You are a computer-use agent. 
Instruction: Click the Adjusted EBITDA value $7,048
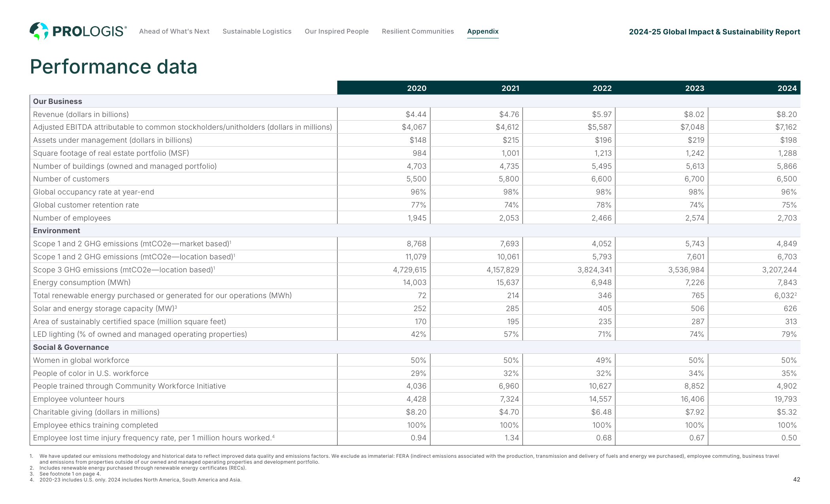[x=692, y=127]
